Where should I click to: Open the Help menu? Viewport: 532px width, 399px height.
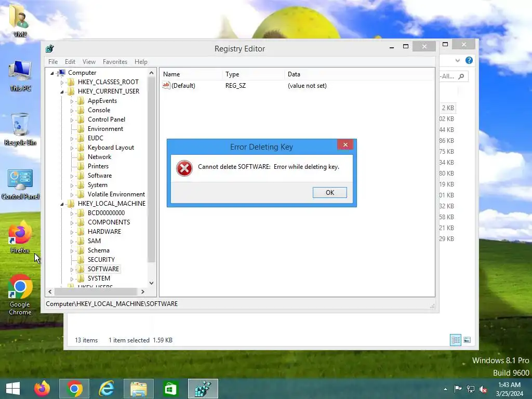click(x=141, y=62)
